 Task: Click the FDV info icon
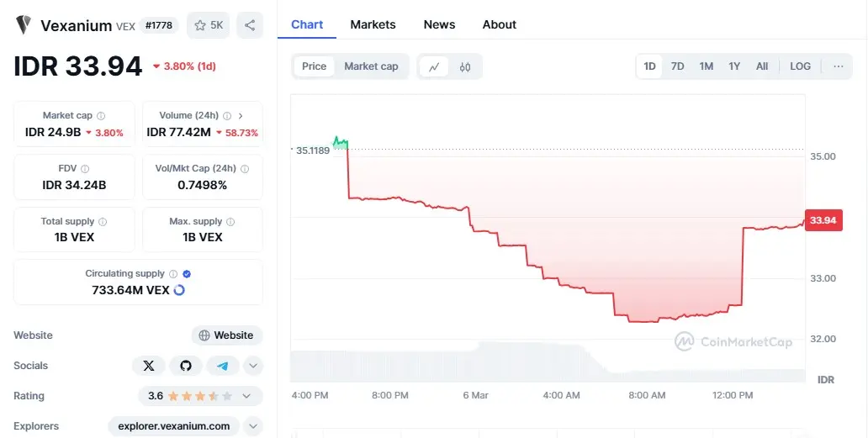85,169
